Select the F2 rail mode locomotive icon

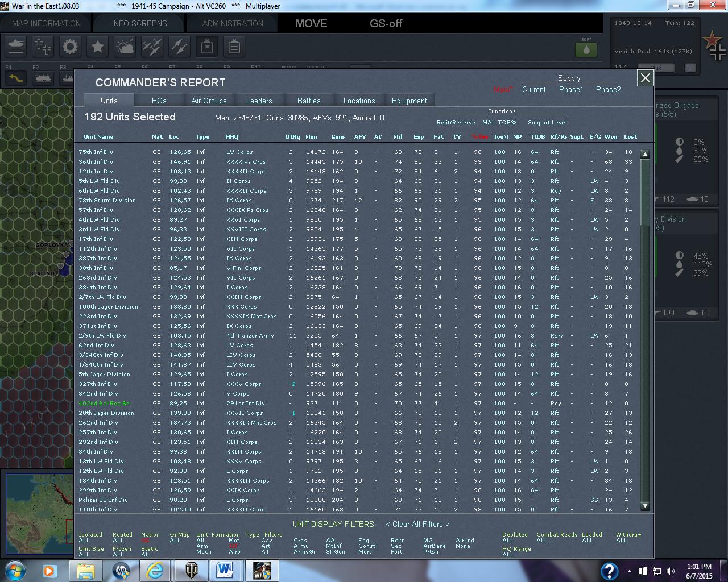(x=43, y=78)
